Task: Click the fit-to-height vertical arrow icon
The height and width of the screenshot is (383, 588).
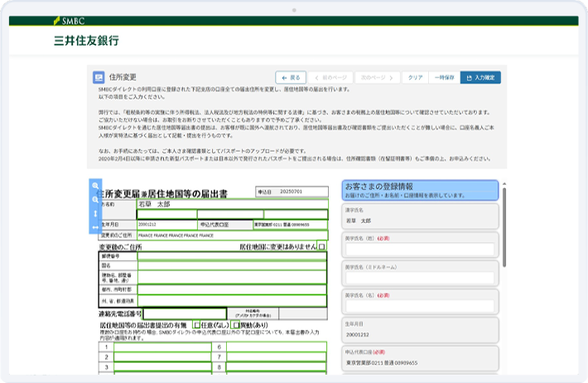Action: point(95,214)
